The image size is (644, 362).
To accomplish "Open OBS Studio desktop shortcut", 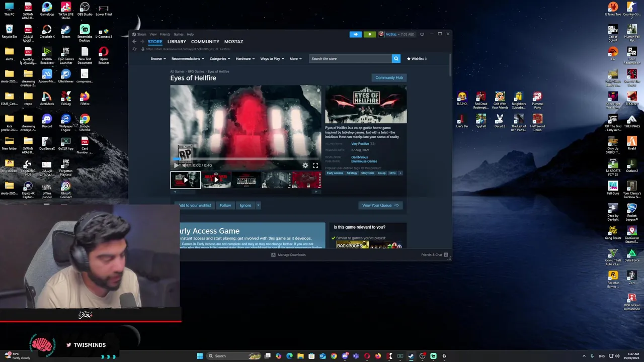I will pyautogui.click(x=85, y=10).
